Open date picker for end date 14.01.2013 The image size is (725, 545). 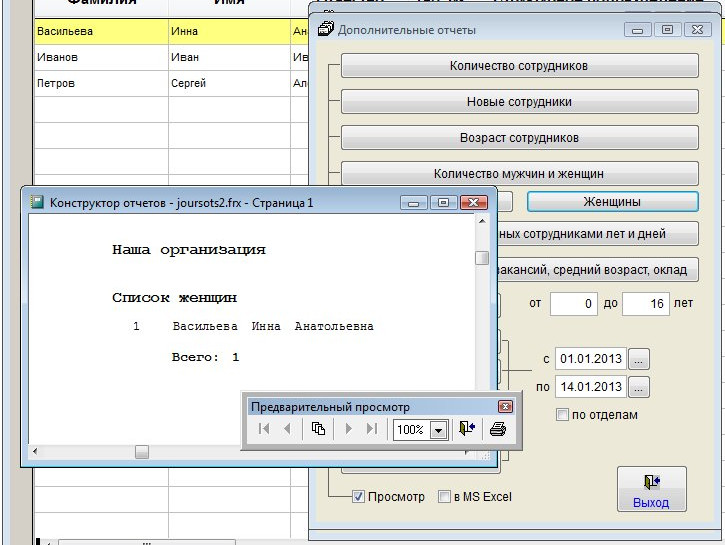click(640, 387)
